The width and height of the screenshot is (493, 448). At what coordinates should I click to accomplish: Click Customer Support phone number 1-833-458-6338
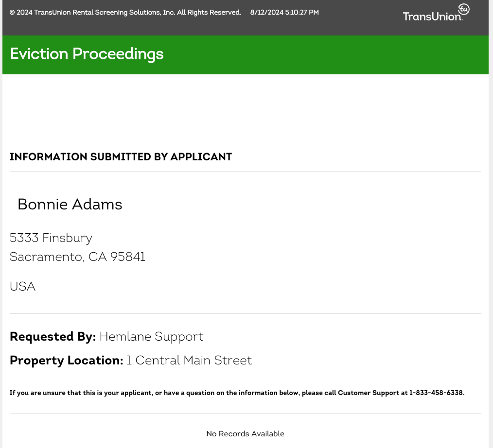(x=436, y=393)
